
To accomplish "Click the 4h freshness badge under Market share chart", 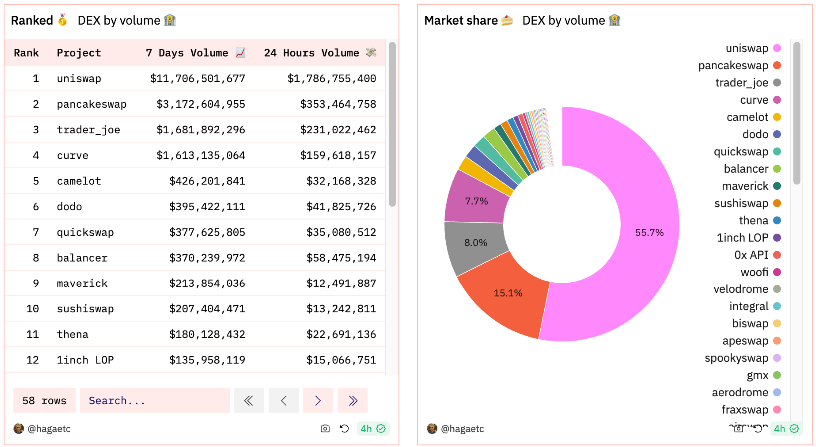I will click(786, 428).
